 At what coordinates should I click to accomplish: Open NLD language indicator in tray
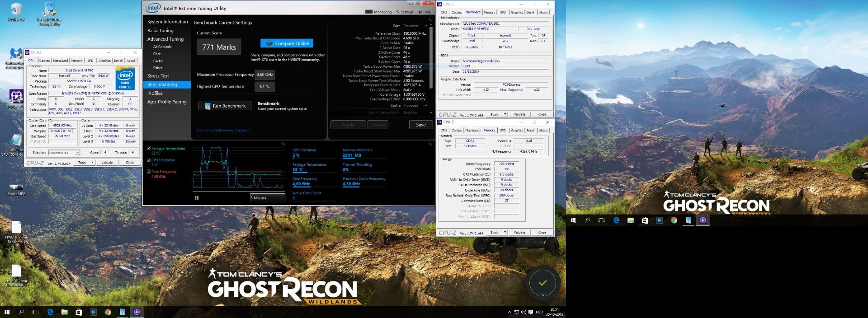point(539,312)
